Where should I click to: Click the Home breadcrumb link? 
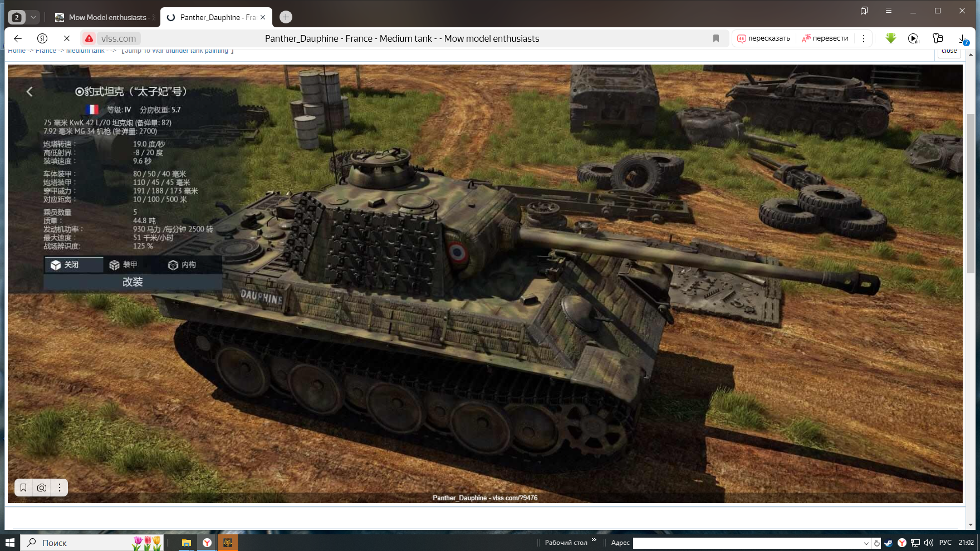17,51
